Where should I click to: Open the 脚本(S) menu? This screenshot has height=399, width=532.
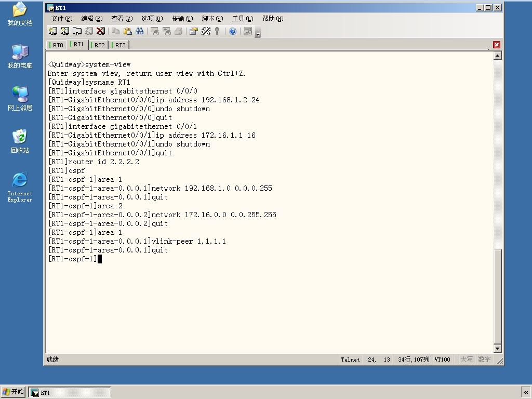pyautogui.click(x=212, y=19)
